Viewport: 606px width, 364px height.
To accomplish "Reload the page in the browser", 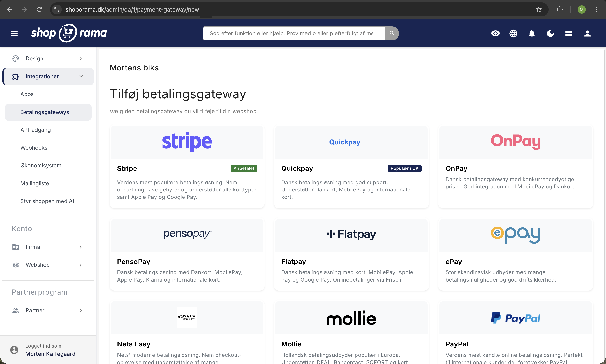I will coord(39,9).
